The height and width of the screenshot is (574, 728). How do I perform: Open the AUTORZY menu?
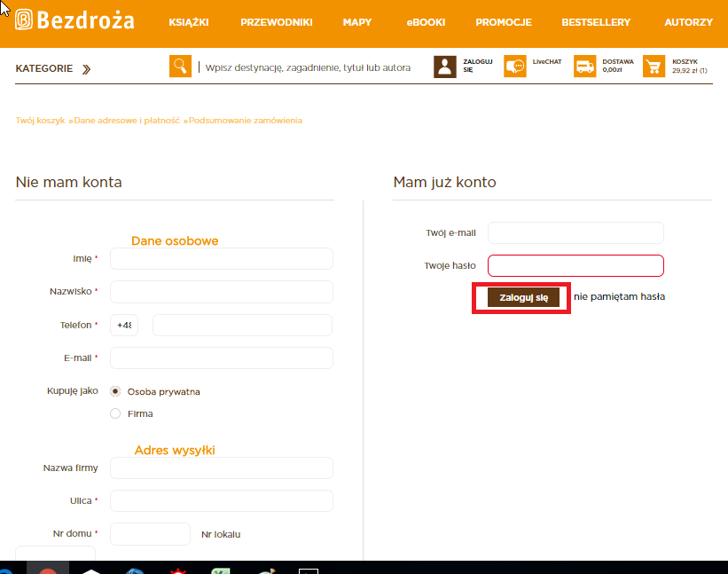tap(688, 22)
